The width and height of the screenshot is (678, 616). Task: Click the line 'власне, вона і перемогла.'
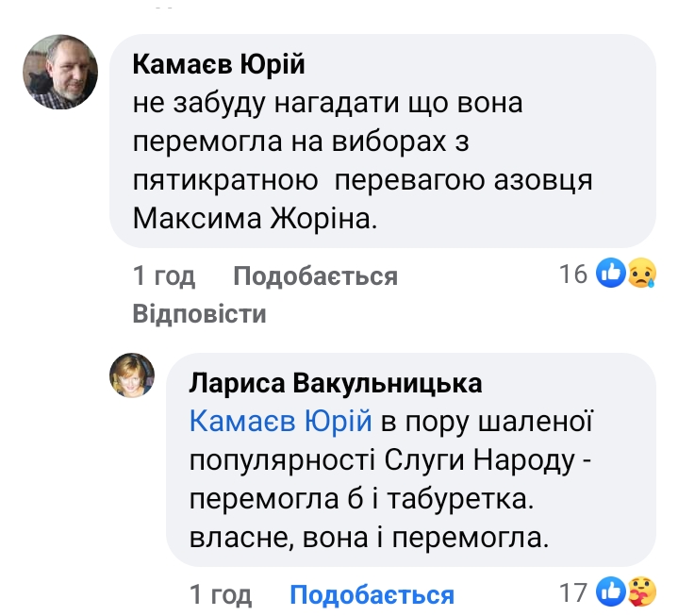coord(369,539)
